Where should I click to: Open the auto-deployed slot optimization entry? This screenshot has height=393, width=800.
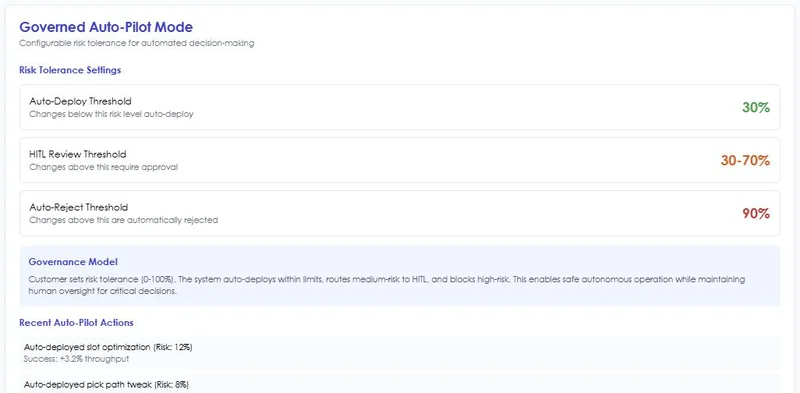point(399,353)
